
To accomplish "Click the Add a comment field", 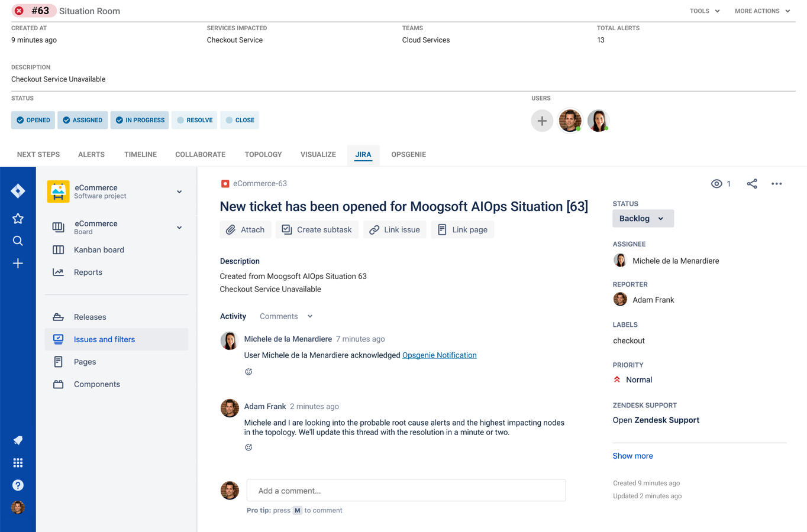I will (x=406, y=491).
